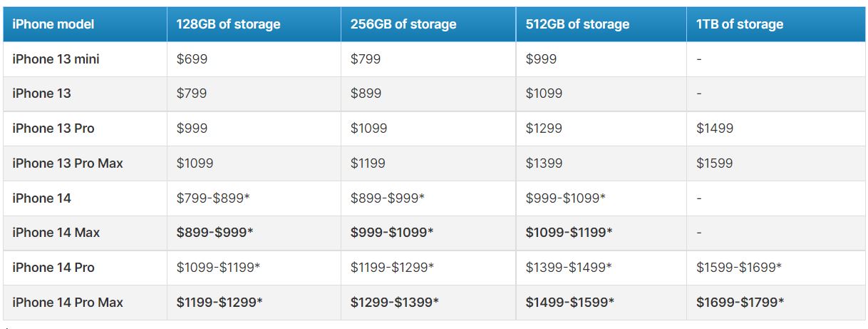Click the 512GB of storage header
Image resolution: width=868 pixels, height=329 pixels.
577,24
